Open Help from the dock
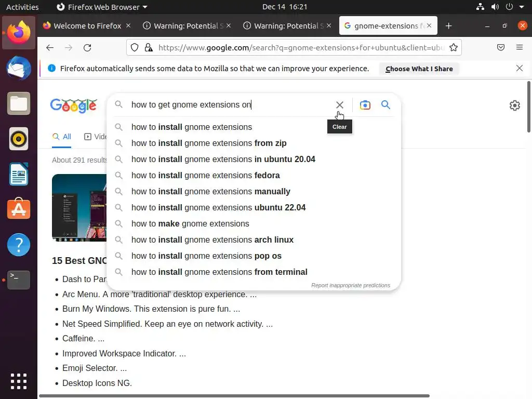This screenshot has height=399, width=532. (19, 245)
